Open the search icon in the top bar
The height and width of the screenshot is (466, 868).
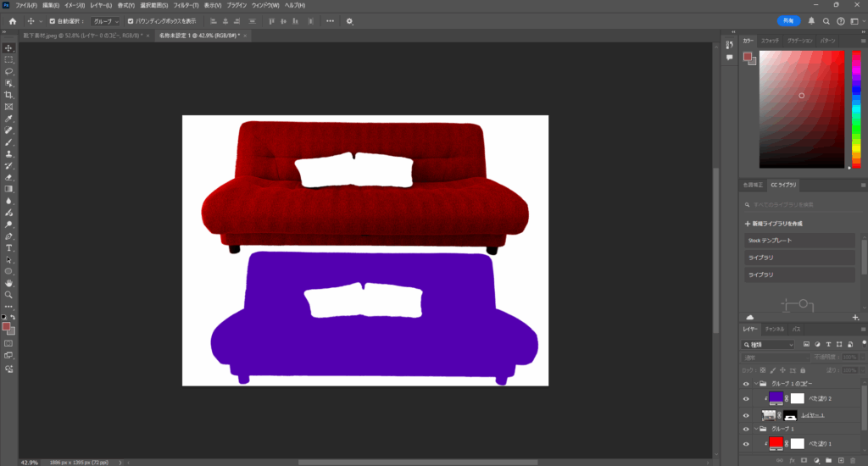click(x=826, y=21)
